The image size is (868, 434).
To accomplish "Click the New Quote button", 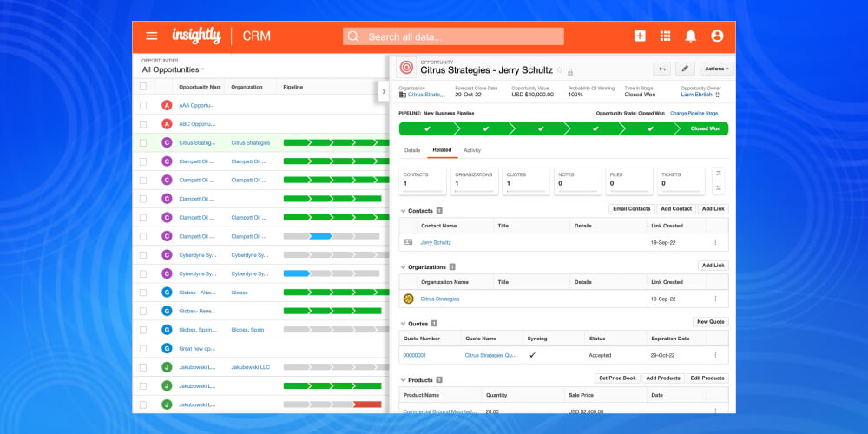I will pos(710,322).
